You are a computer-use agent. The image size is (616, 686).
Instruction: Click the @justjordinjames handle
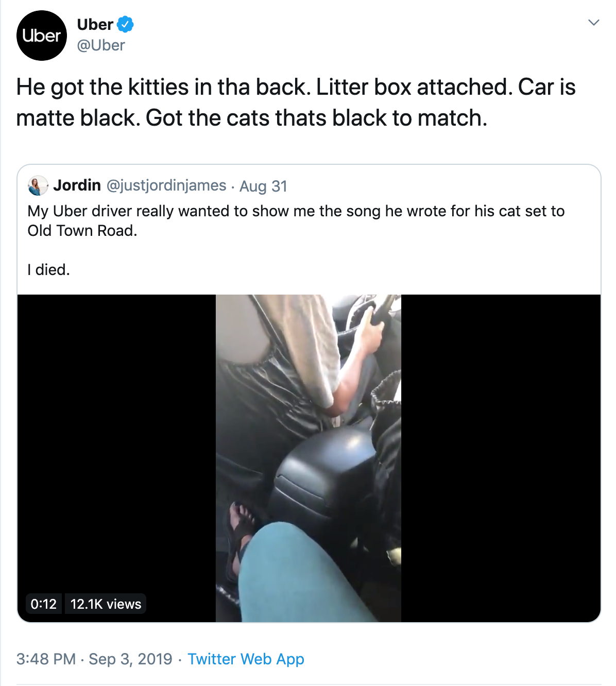click(166, 185)
